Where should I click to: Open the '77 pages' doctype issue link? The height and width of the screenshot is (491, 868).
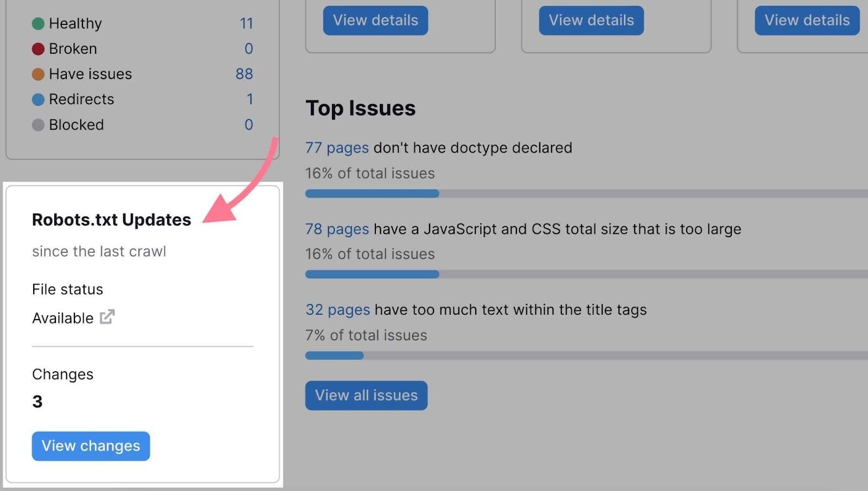pos(337,148)
